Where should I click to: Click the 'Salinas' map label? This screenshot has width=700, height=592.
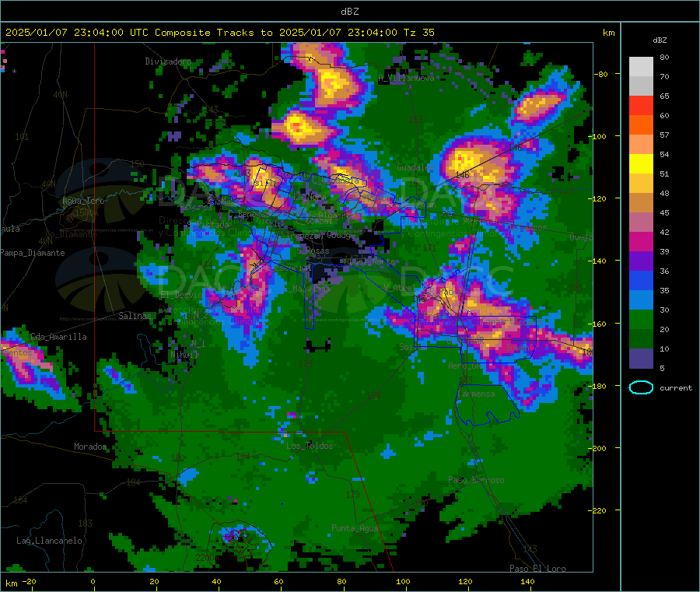click(x=135, y=316)
